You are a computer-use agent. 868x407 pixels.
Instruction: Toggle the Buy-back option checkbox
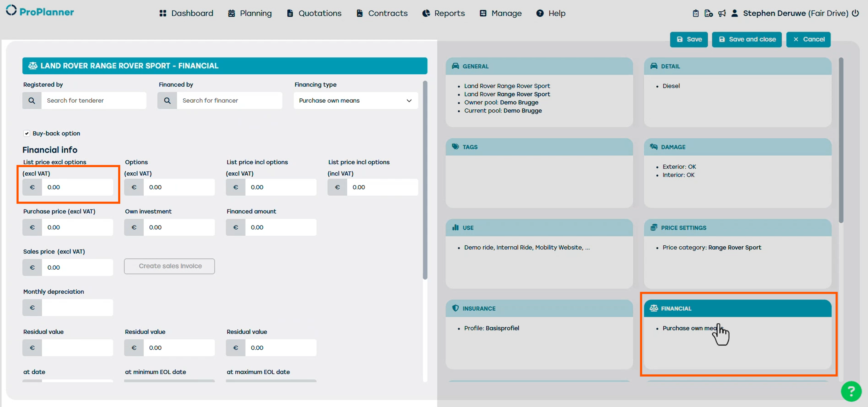[x=27, y=133]
